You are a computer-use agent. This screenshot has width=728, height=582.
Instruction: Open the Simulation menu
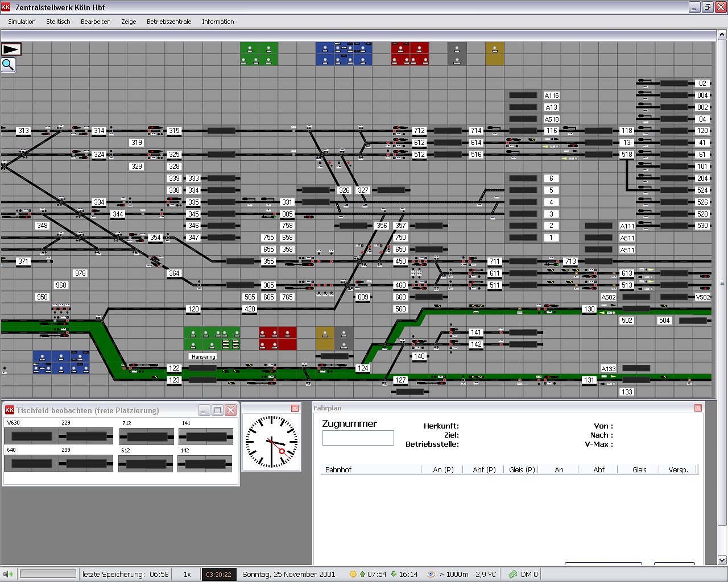click(x=22, y=22)
